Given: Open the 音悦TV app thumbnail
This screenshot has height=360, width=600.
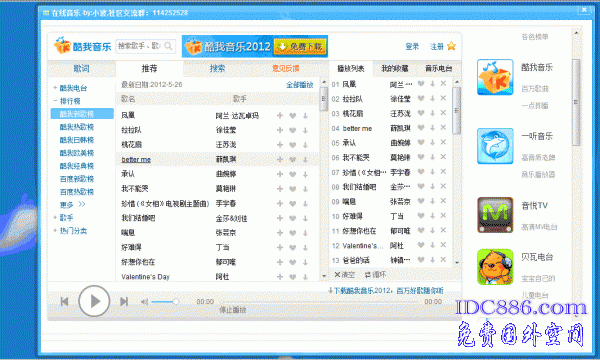Looking at the screenshot, I should click(495, 215).
